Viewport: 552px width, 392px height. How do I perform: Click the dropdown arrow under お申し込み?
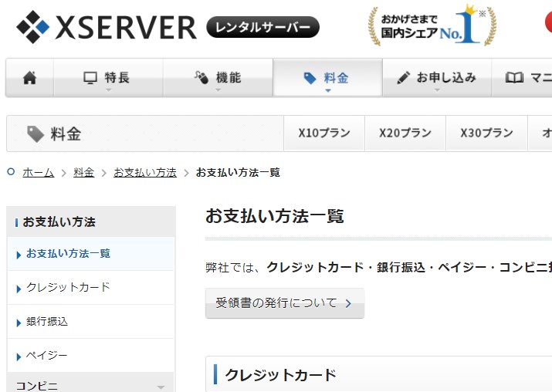(x=437, y=90)
